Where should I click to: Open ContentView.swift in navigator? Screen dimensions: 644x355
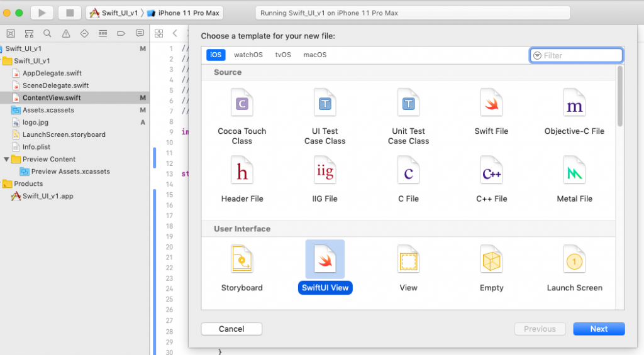click(74, 97)
